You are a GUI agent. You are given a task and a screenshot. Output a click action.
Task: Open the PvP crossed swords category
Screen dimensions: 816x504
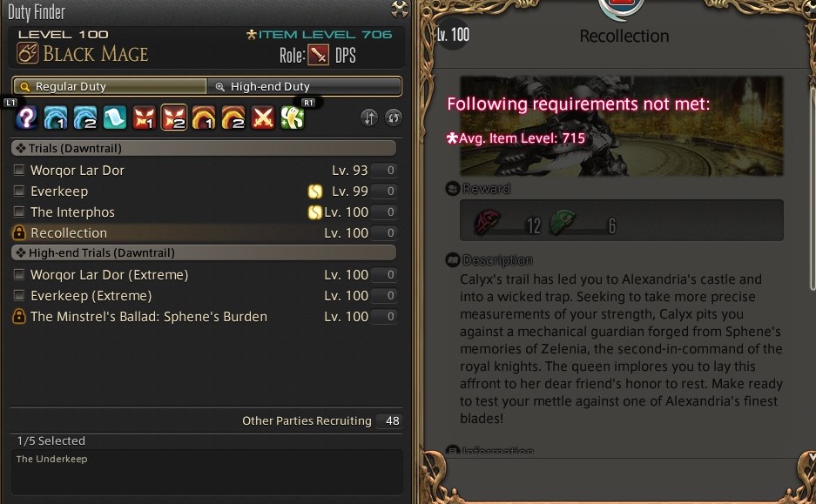click(x=263, y=118)
